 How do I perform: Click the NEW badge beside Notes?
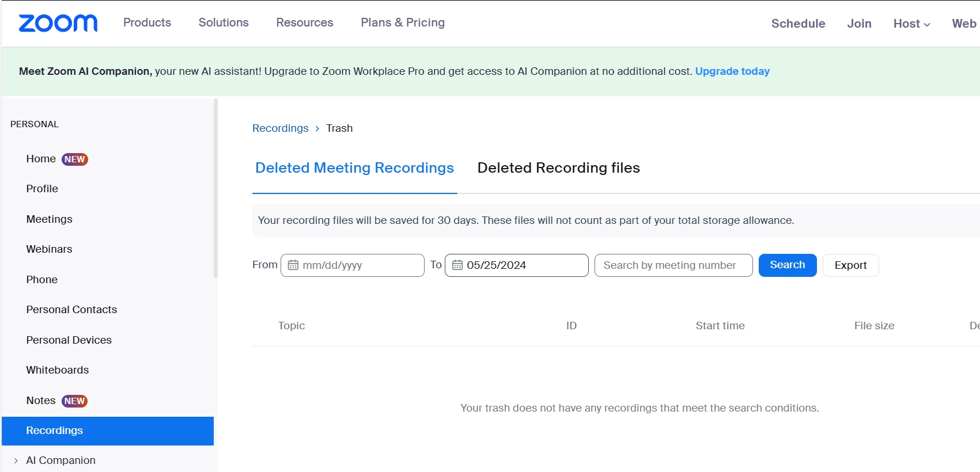75,401
